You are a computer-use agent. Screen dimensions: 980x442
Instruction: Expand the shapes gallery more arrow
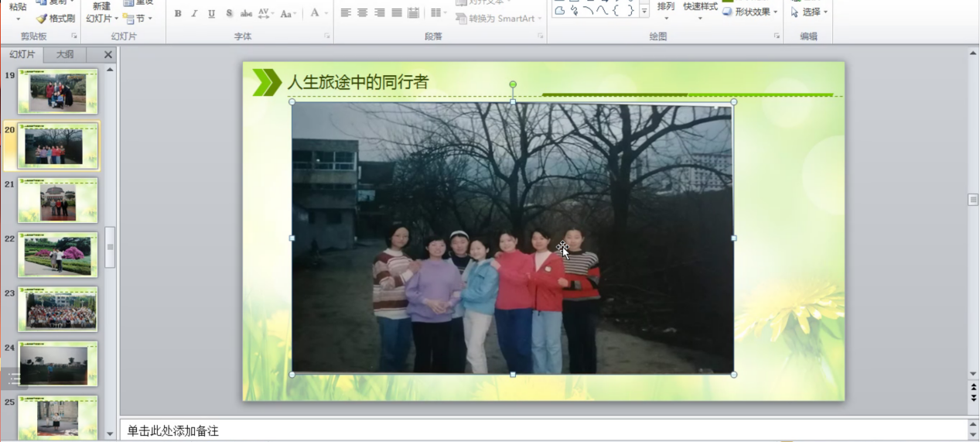644,11
